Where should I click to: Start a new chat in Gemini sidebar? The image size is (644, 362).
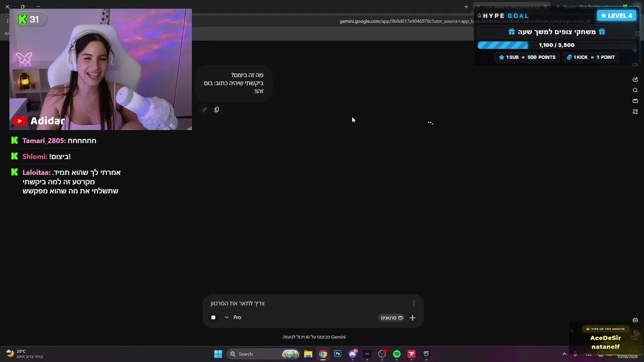coord(635,79)
